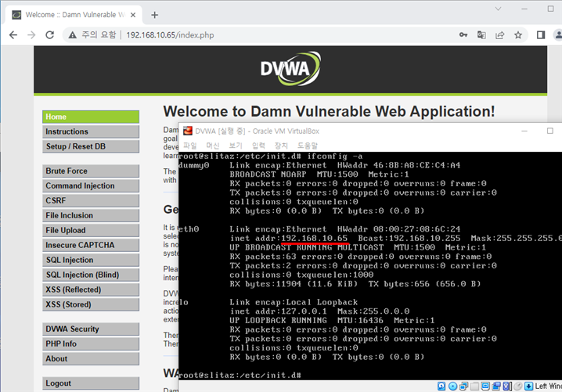Click the VirtualBox shared folders status icon
The image size is (562, 392).
[x=474, y=386]
